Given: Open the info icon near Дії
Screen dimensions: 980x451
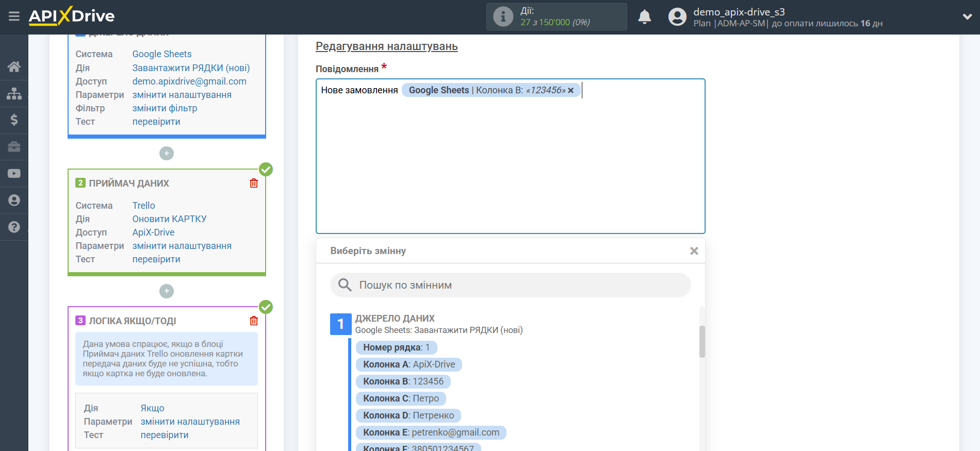Looking at the screenshot, I should coord(503,16).
